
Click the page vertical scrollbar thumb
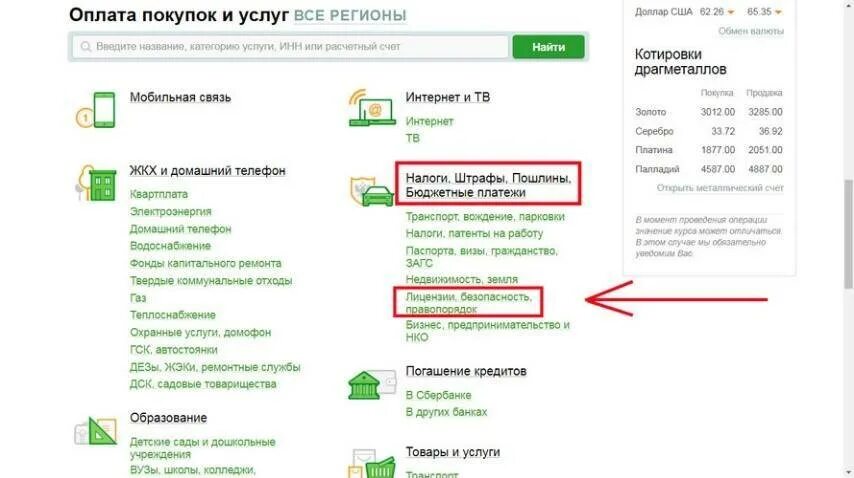(x=848, y=234)
